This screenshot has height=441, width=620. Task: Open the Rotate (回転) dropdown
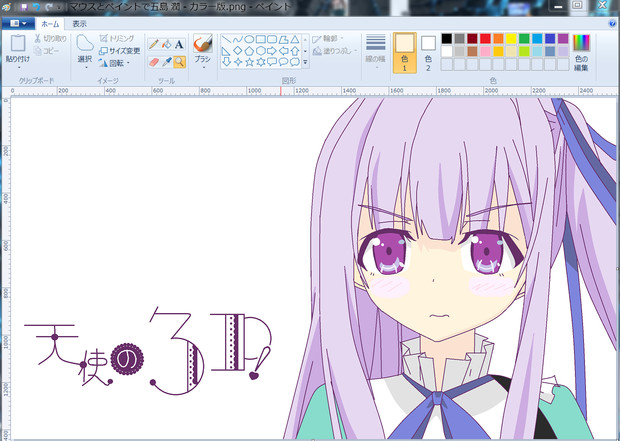pyautogui.click(x=114, y=63)
